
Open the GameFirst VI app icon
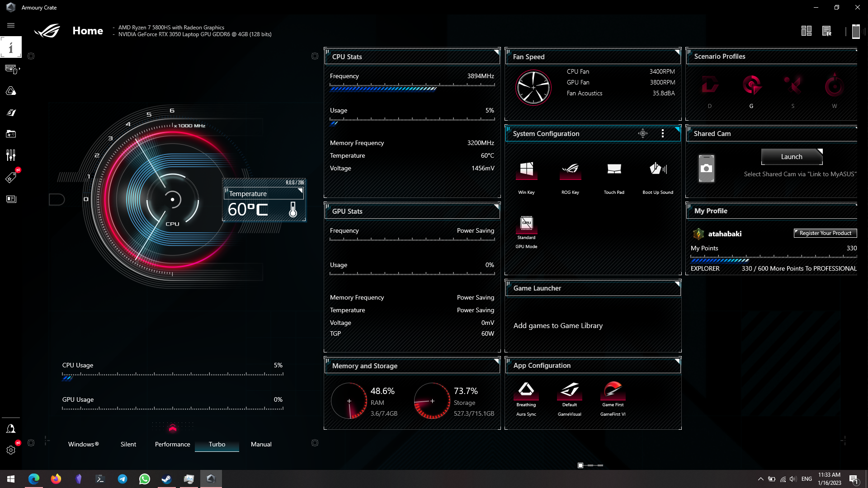click(613, 390)
